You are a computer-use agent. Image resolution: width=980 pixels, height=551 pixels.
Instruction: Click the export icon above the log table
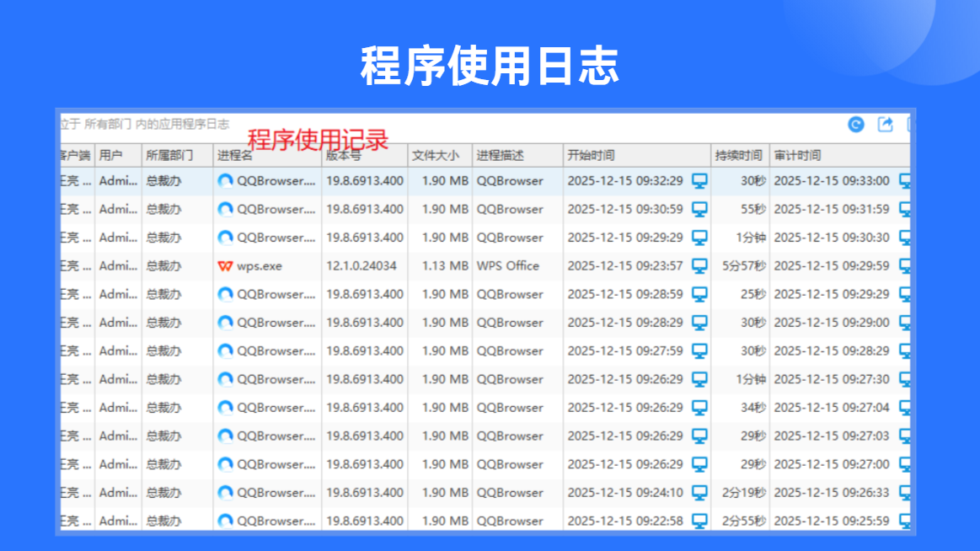point(885,125)
